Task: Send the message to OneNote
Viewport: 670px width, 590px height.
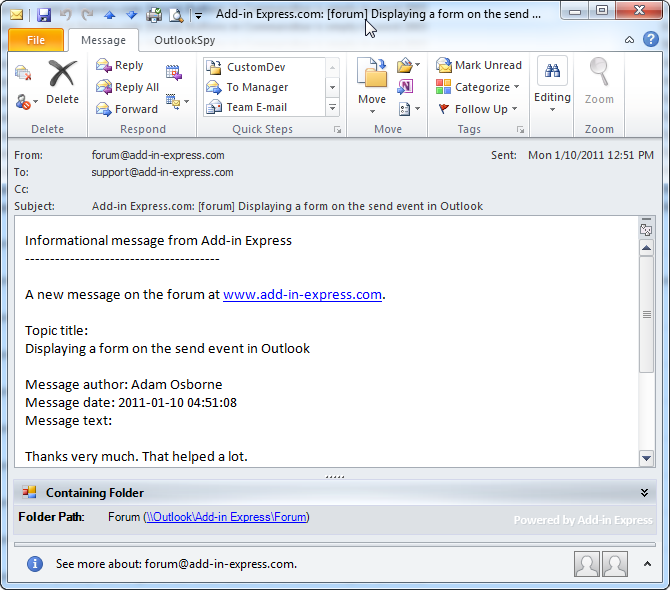Action: coord(405,87)
